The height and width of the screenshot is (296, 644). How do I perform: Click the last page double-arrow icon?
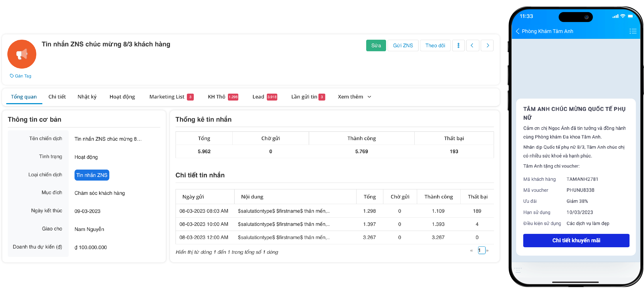(487, 250)
